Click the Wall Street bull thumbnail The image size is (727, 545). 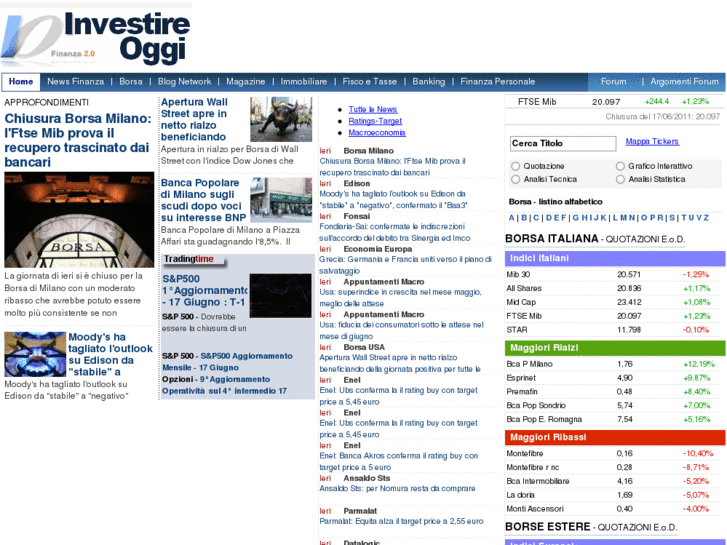pos(281,119)
